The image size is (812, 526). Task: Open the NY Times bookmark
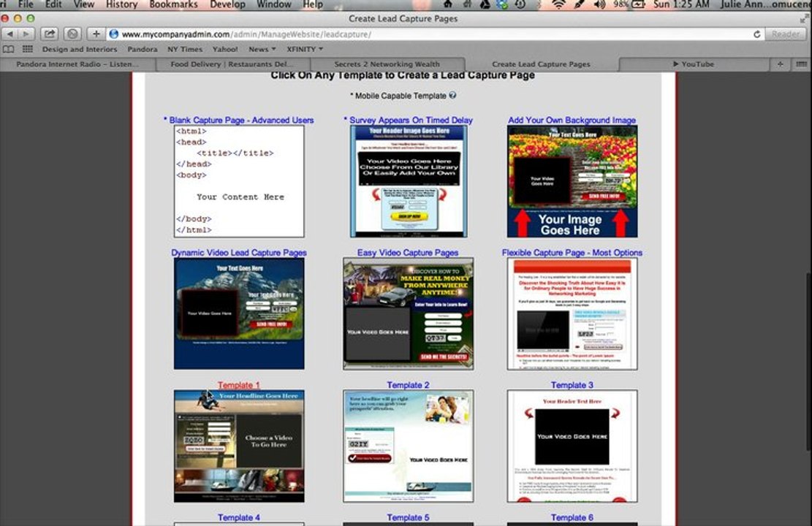[185, 49]
